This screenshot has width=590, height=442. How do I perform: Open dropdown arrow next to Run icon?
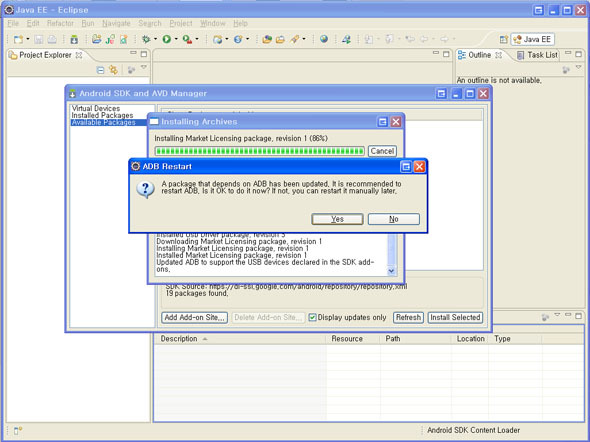(x=176, y=39)
